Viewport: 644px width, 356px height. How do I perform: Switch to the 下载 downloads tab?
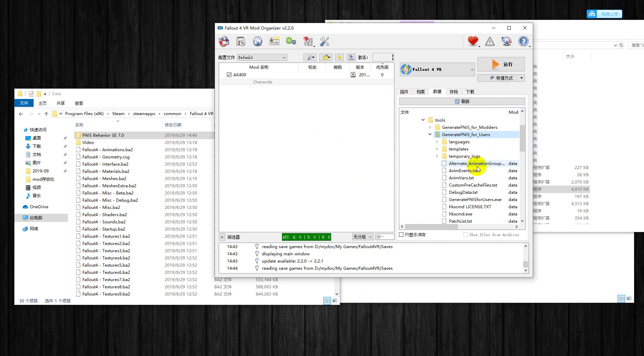click(470, 92)
